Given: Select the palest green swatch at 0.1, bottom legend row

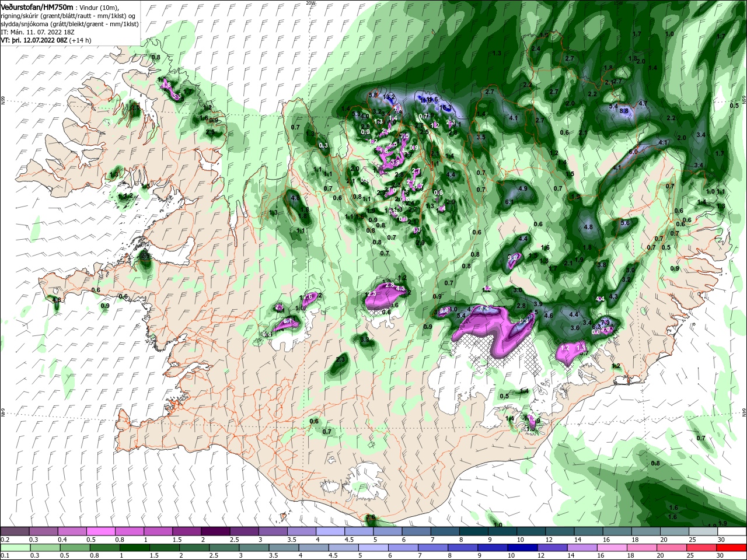Looking at the screenshot, I should pos(16,548).
